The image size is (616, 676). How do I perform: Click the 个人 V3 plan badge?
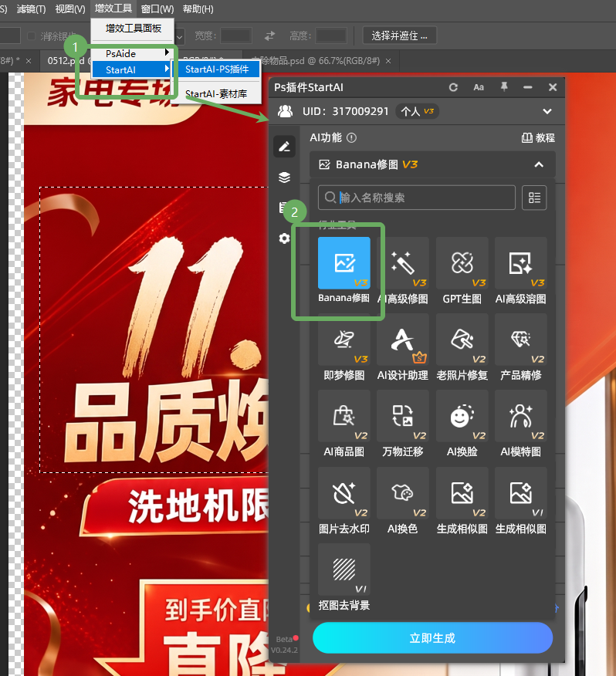click(417, 111)
